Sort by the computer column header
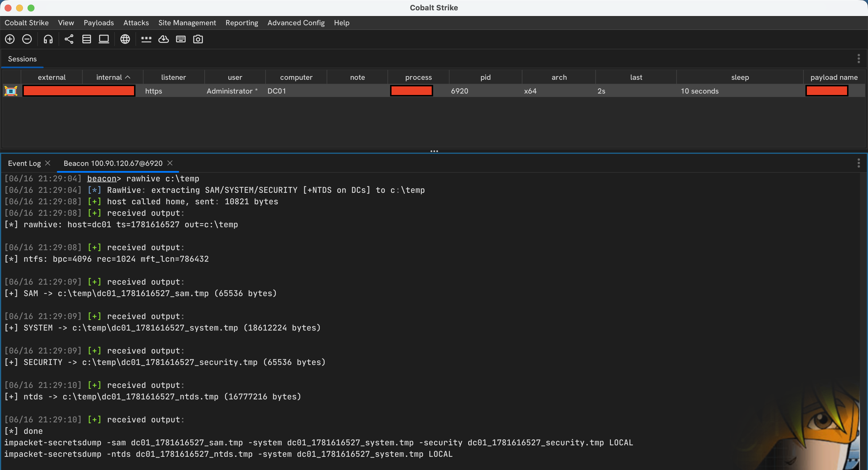 click(296, 77)
